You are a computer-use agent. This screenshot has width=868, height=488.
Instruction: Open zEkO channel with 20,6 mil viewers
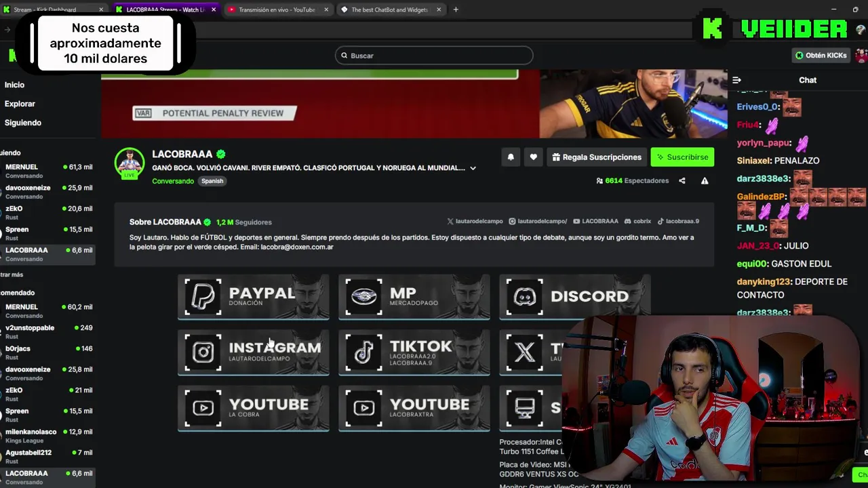pyautogui.click(x=47, y=213)
